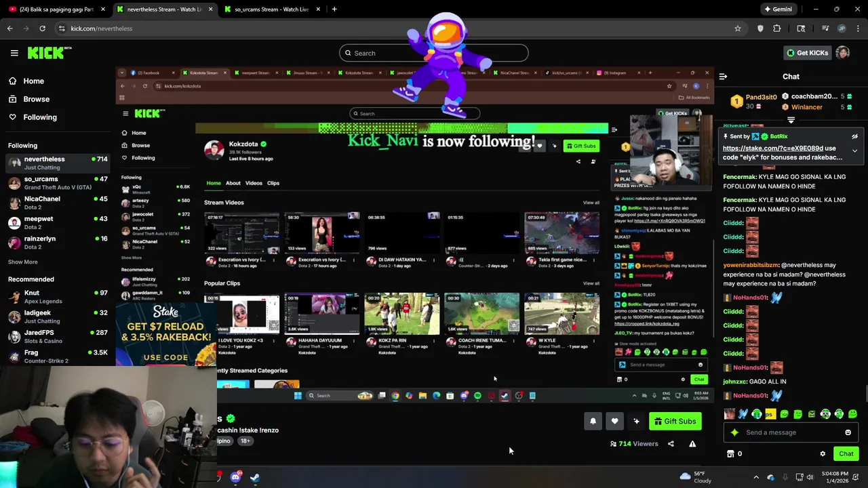Open Following in Kick sidebar

pyautogui.click(x=40, y=117)
